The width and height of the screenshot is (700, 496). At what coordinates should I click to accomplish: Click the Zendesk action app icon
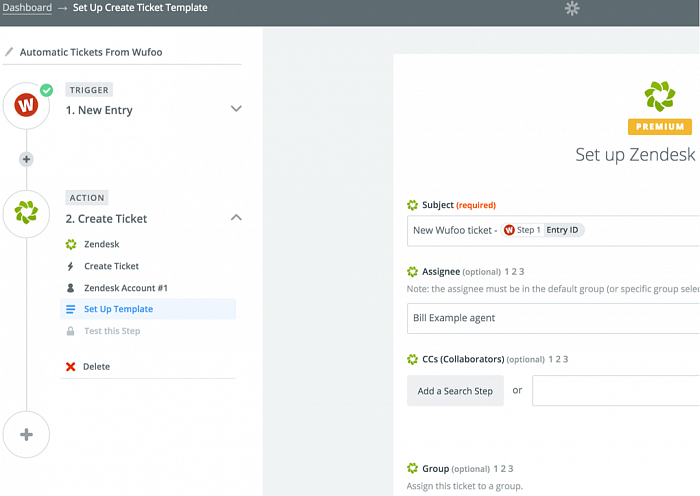click(26, 213)
